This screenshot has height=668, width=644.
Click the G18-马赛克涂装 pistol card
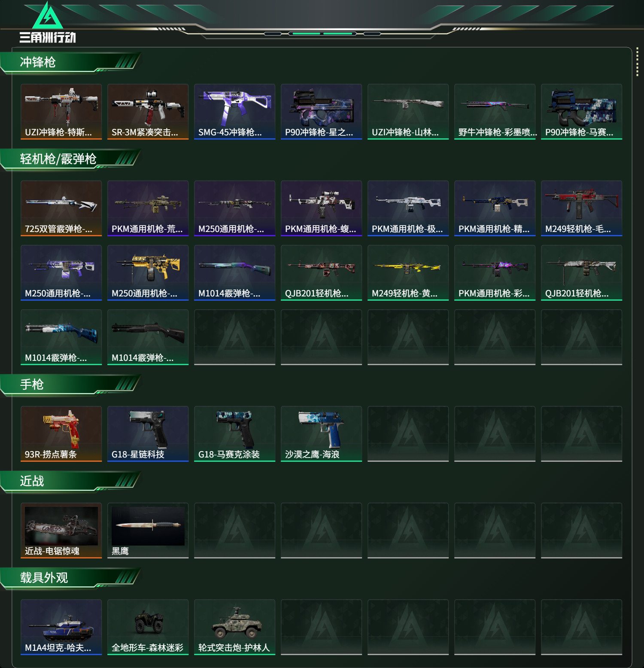pos(235,434)
